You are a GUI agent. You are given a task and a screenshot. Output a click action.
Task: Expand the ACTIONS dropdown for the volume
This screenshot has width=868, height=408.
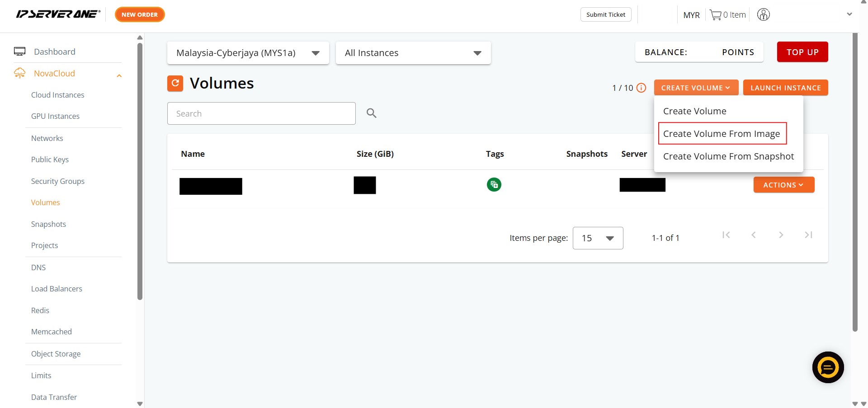click(783, 185)
